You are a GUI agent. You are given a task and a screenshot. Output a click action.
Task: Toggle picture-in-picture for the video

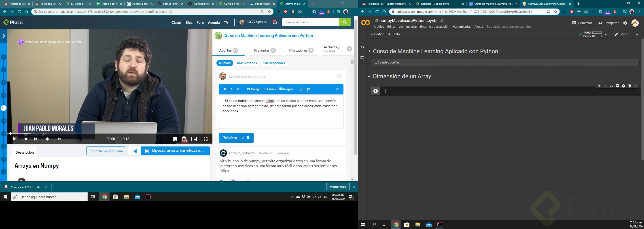click(194, 139)
